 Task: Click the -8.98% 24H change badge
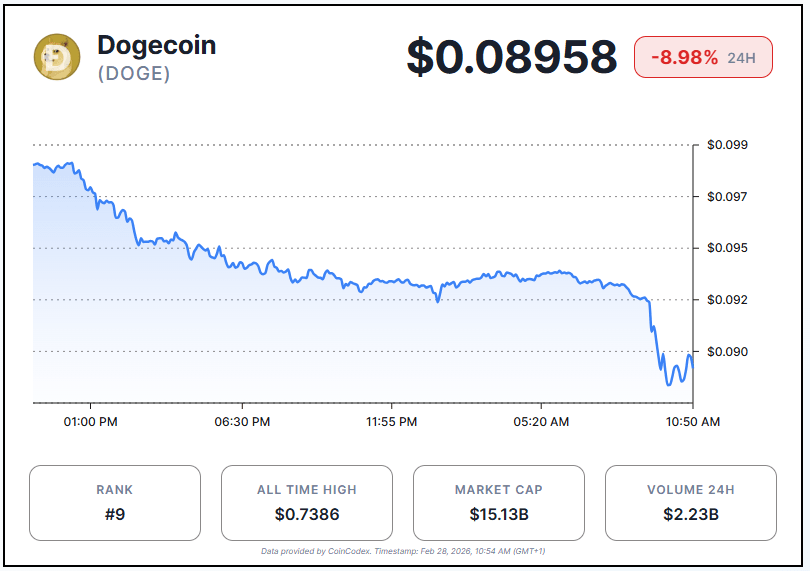coord(702,57)
